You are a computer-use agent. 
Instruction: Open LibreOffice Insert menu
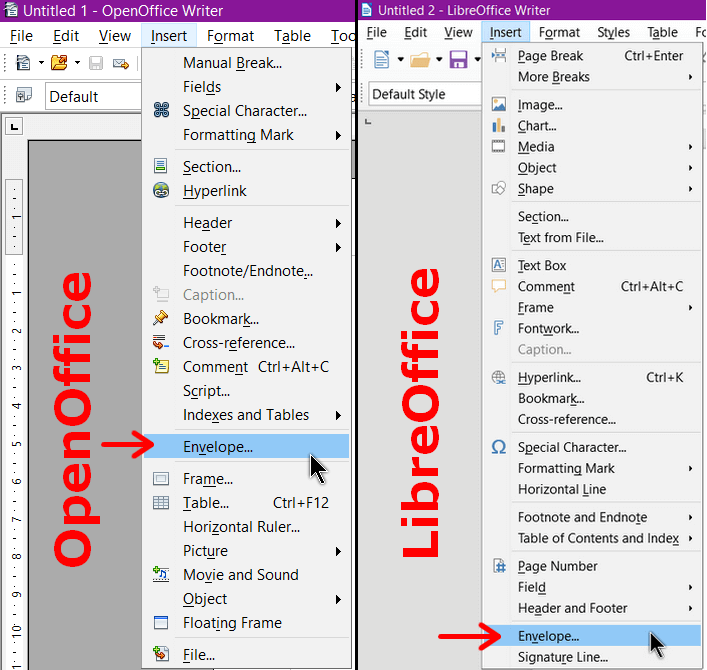pyautogui.click(x=505, y=32)
